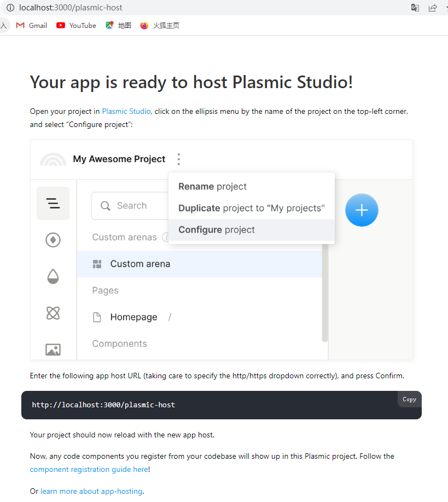This screenshot has height=502, width=448.
Task: Click the Plasmic rainbow logo icon
Action: (53, 159)
